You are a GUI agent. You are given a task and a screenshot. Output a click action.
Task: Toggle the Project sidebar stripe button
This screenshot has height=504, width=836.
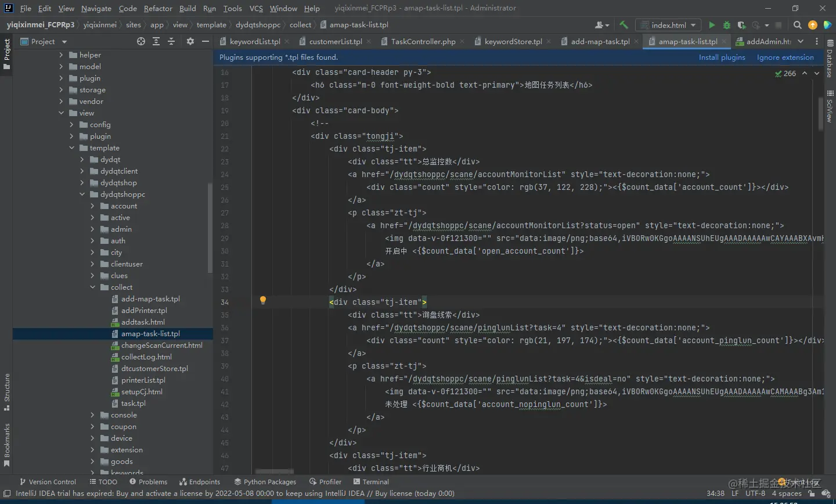tap(7, 54)
